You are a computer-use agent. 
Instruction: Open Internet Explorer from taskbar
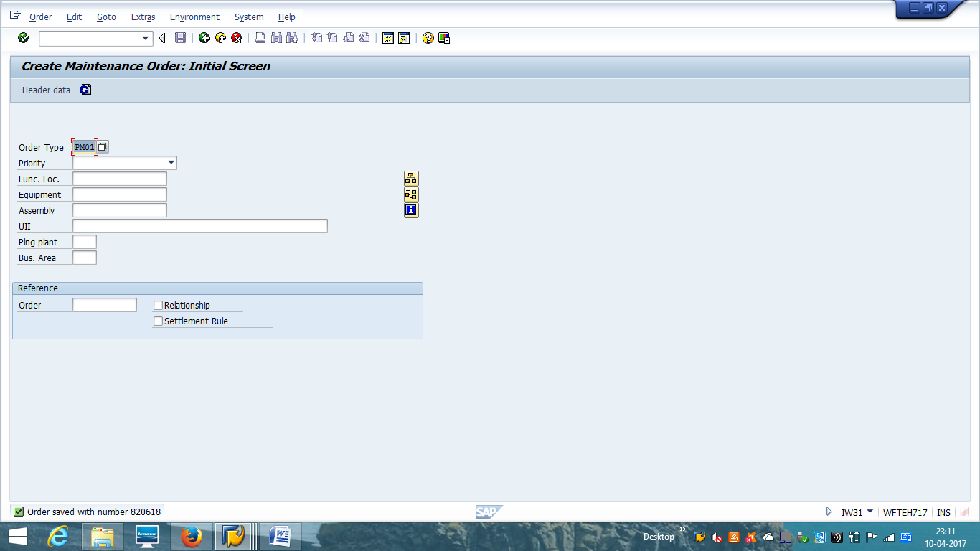[58, 537]
